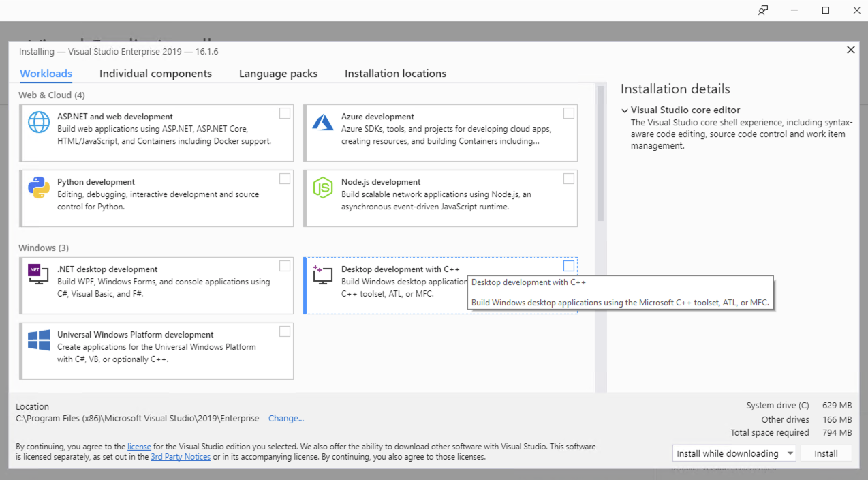The width and height of the screenshot is (868, 480).
Task: Click the feedback icon in the title bar
Action: coord(763,10)
